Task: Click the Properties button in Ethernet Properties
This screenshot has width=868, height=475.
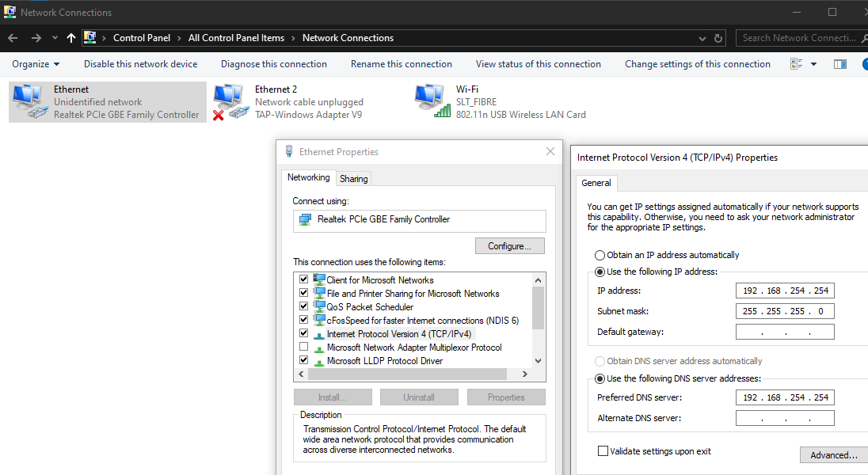Action: [x=506, y=397]
